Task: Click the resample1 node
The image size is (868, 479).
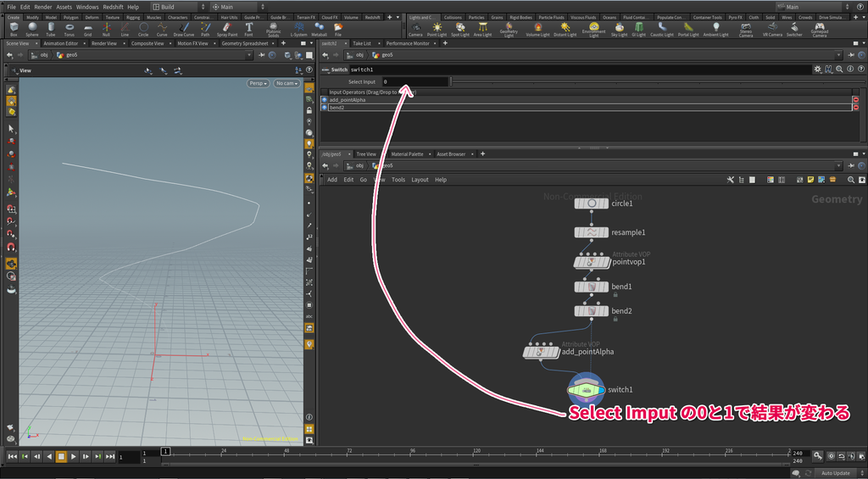Action: 592,232
